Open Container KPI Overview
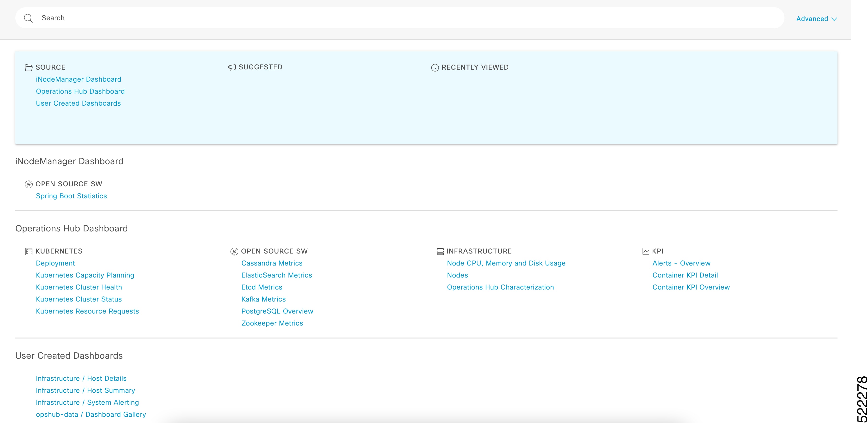The image size is (868, 423). [691, 287]
